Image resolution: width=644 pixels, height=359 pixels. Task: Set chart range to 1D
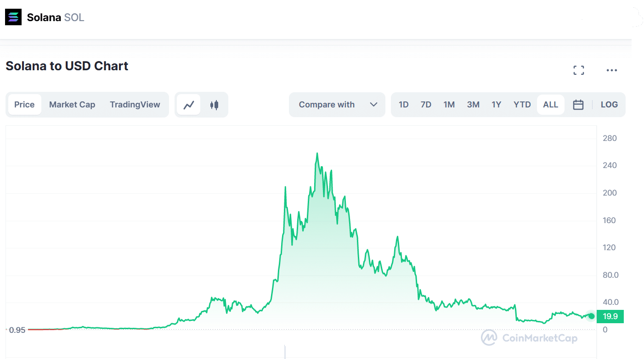[403, 105]
